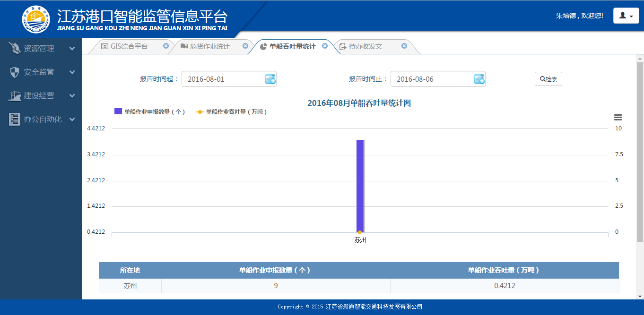This screenshot has height=315, width=644.
Task: Close the GIS综合平台 tab
Action: pos(166,46)
